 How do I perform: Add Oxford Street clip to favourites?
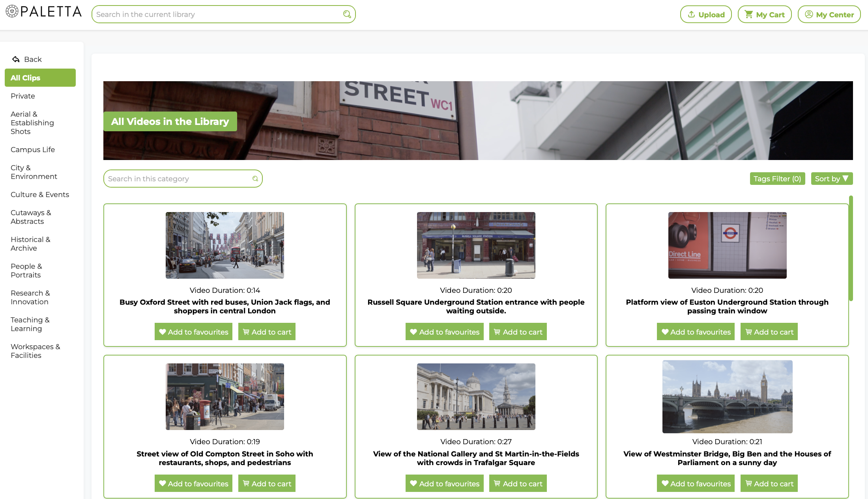click(x=193, y=332)
